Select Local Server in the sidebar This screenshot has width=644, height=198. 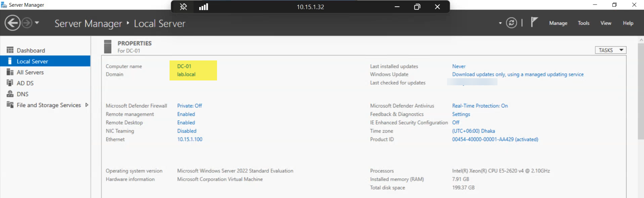[x=45, y=61]
